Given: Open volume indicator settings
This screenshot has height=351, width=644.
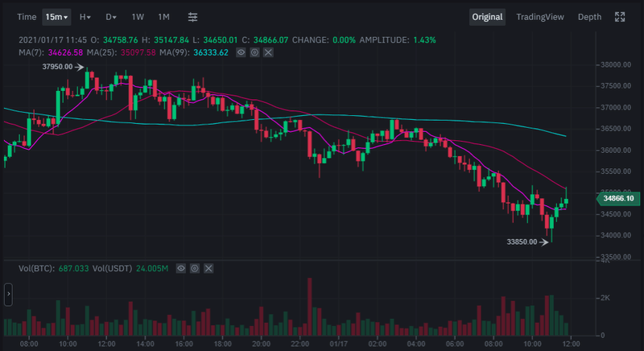Looking at the screenshot, I should (x=195, y=266).
